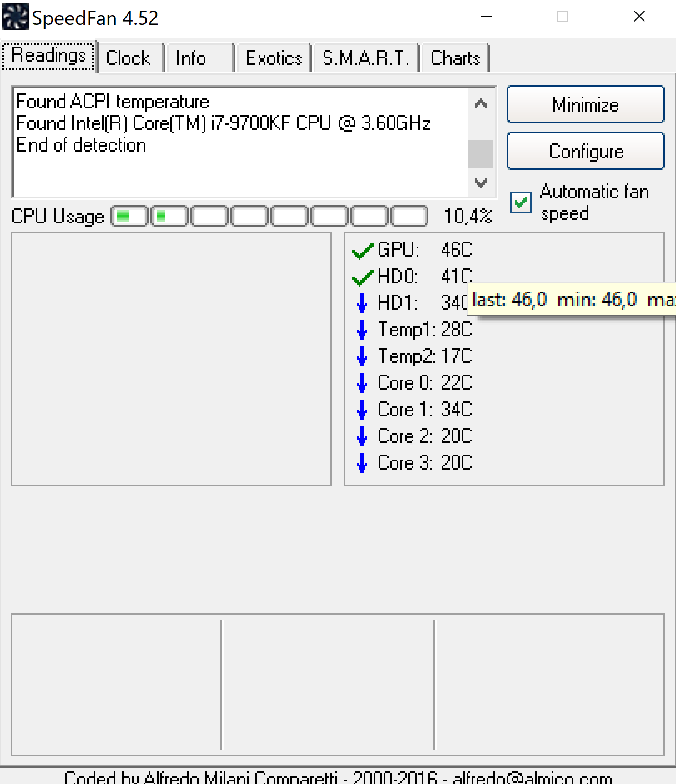The width and height of the screenshot is (676, 784).
Task: Click the log scrollbar thumb
Action: 481,154
